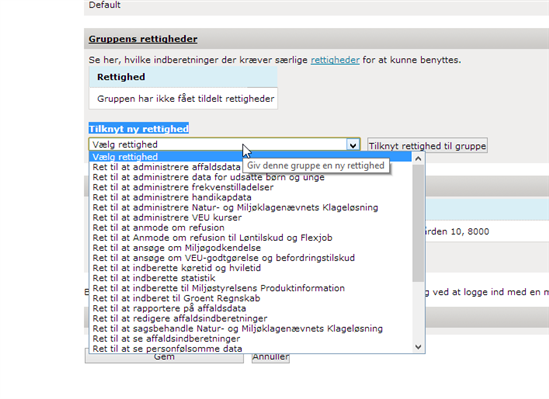Pick 'Ret til at indberette statistik'

point(251,278)
